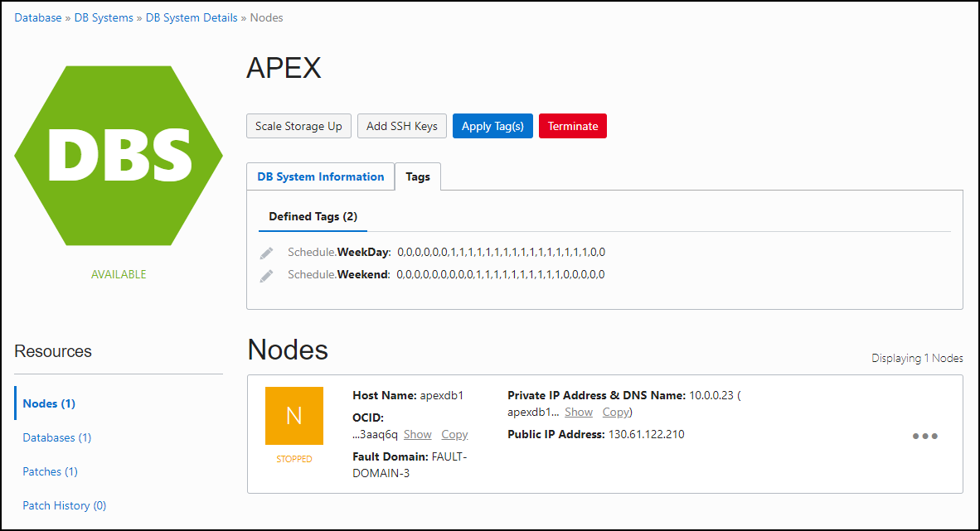Click the APEX system title
The height and width of the screenshot is (531, 980).
[284, 67]
